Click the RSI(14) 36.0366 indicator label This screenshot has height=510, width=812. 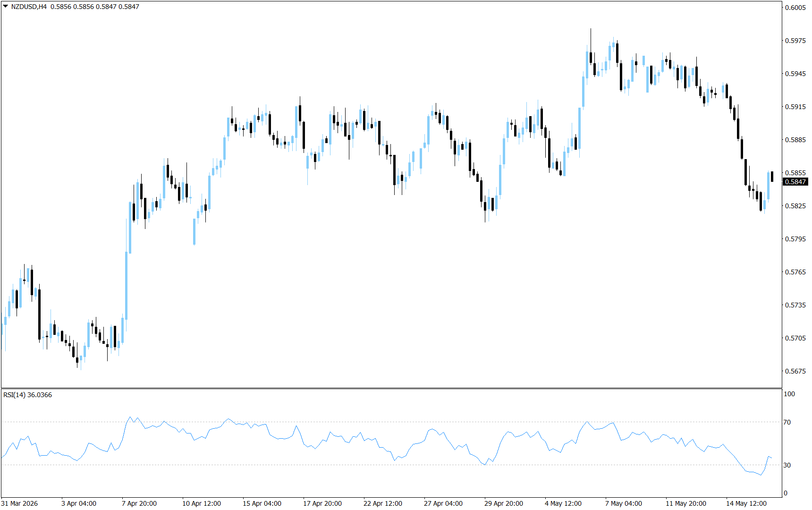click(27, 395)
